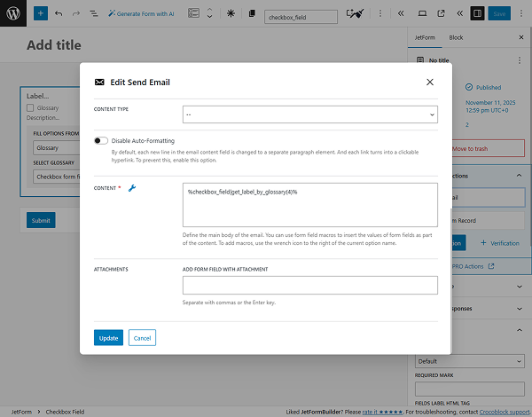The image size is (532, 417).
Task: Click the asterisk required toggle icon
Action: 231,13
